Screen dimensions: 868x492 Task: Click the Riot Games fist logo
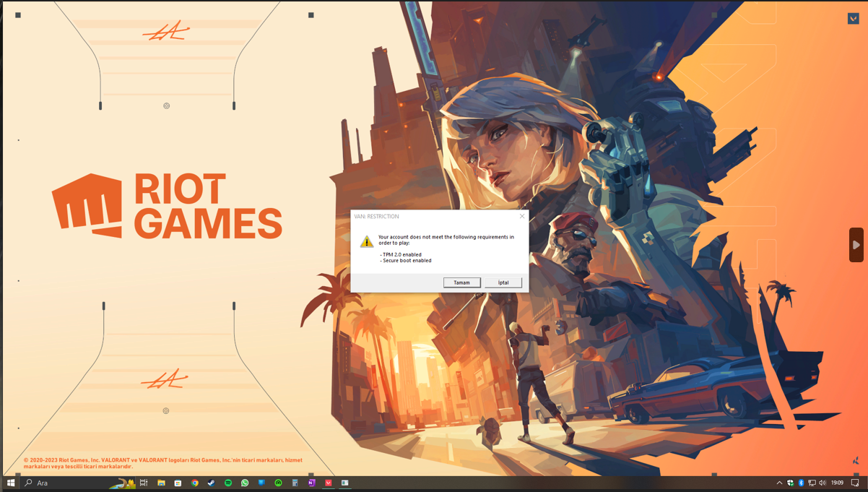tap(87, 205)
